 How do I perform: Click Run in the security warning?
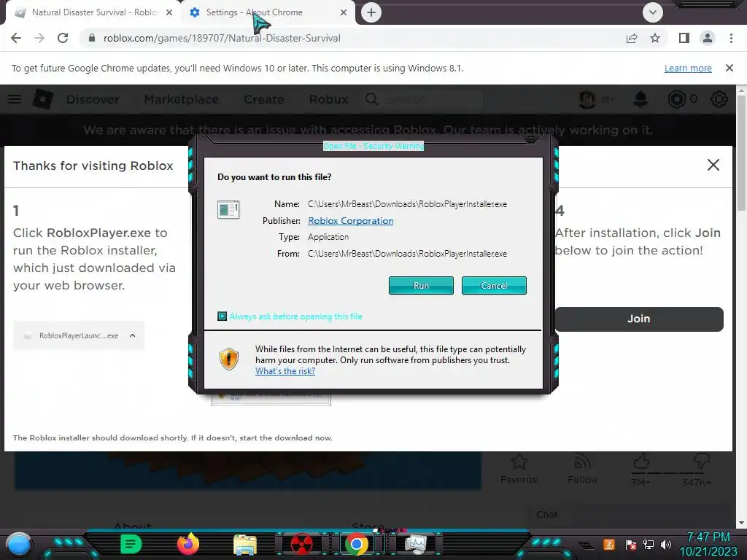421,285
